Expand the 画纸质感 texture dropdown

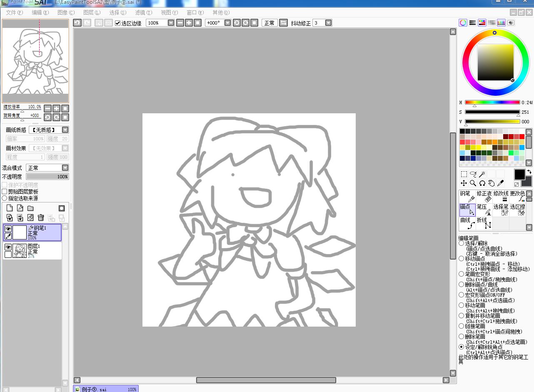65,130
